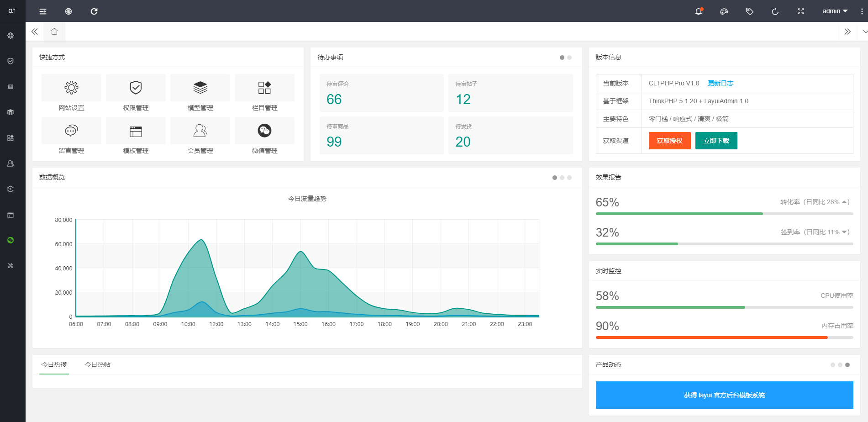Open settings gear in left sidebar
868x422 pixels.
click(x=11, y=36)
